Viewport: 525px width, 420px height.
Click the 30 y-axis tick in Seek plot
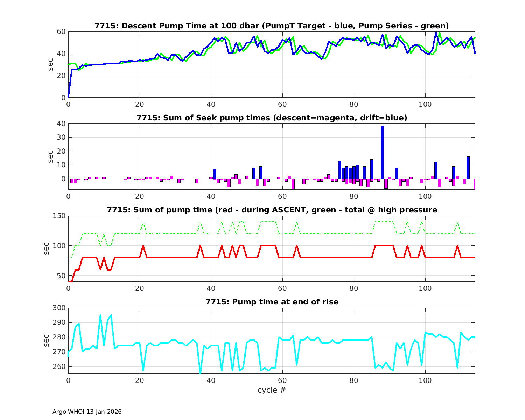pyautogui.click(x=61, y=138)
